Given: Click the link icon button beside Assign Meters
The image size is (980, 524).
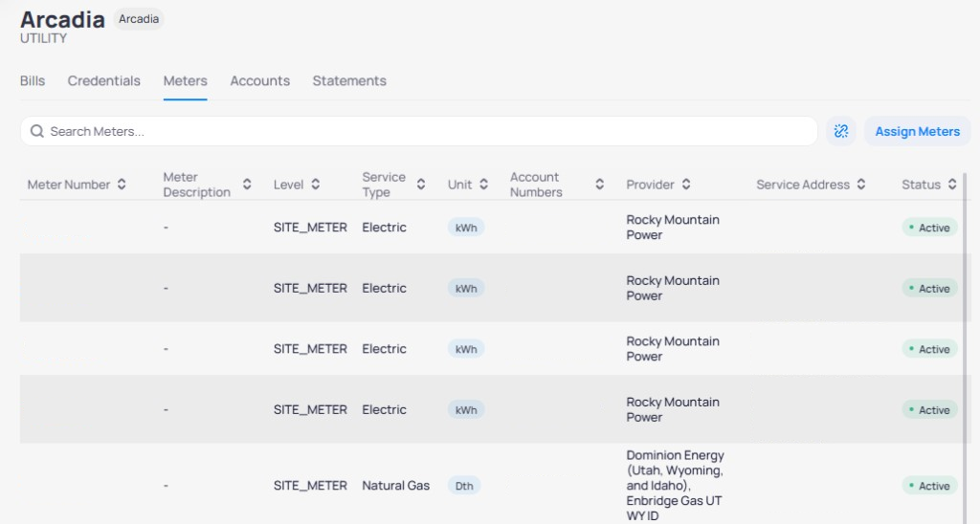Looking at the screenshot, I should tap(840, 131).
